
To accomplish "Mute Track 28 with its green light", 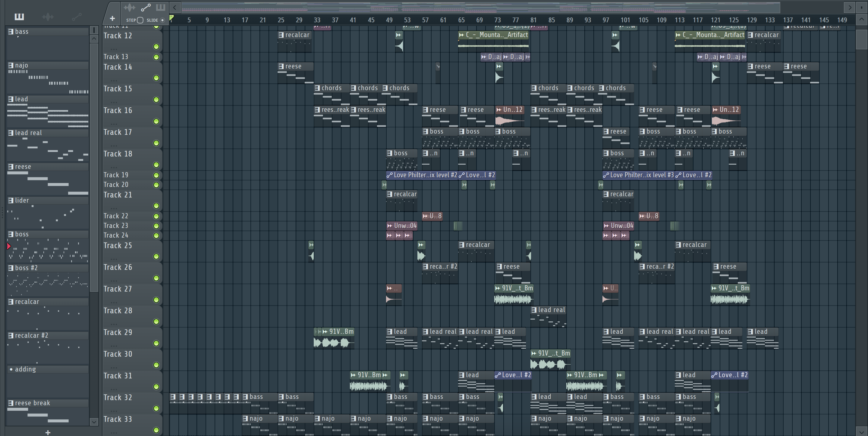I will pyautogui.click(x=156, y=322).
